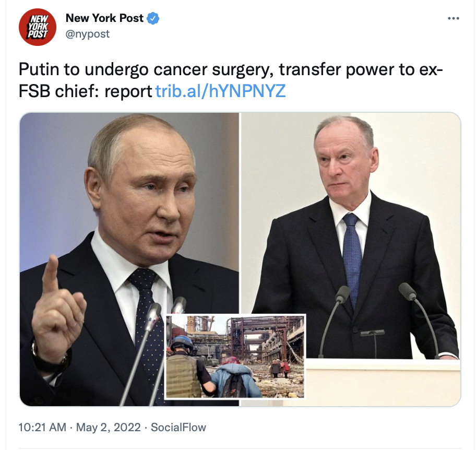Open the three-dot more options menu

click(453, 18)
